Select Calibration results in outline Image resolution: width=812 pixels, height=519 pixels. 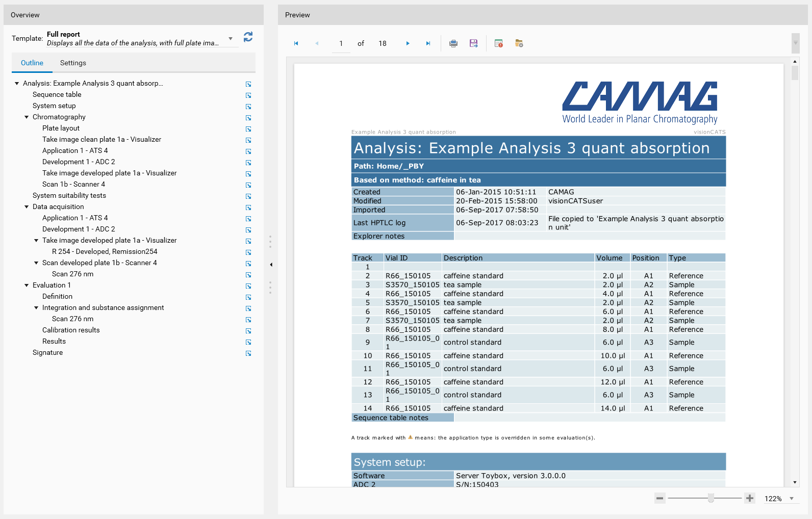pyautogui.click(x=71, y=330)
